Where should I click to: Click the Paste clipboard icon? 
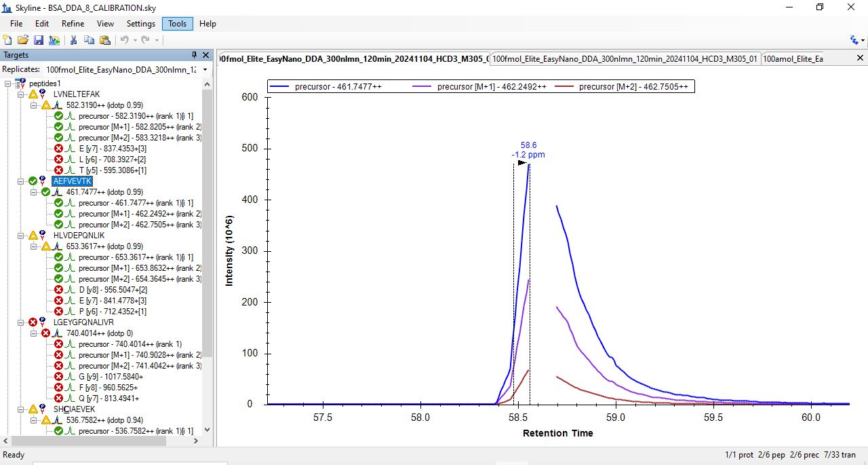pyautogui.click(x=104, y=40)
